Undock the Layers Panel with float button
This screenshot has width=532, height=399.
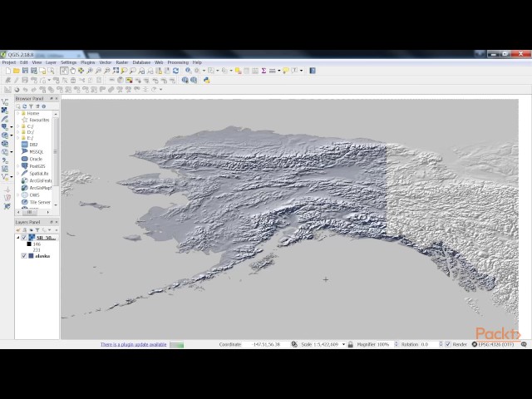[x=52, y=222]
